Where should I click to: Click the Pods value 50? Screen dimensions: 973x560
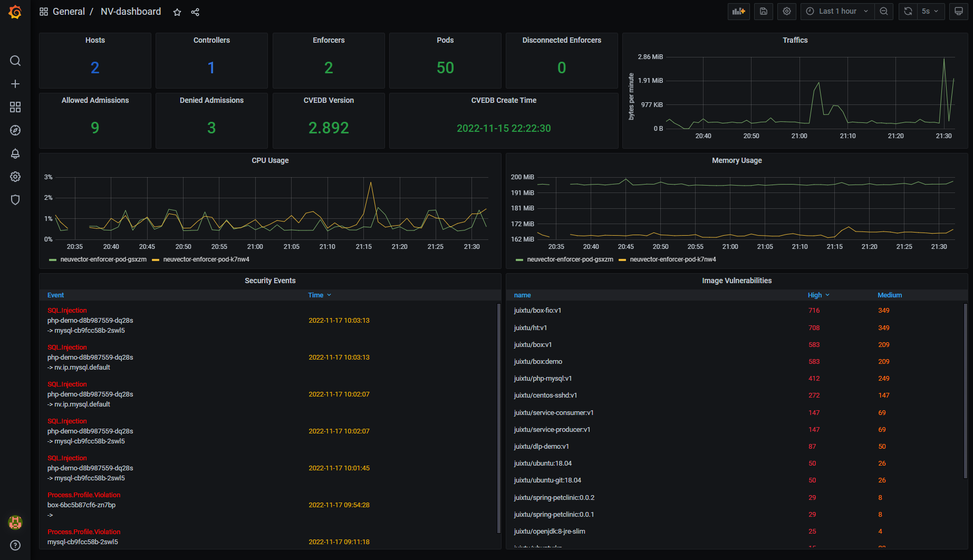(x=445, y=67)
